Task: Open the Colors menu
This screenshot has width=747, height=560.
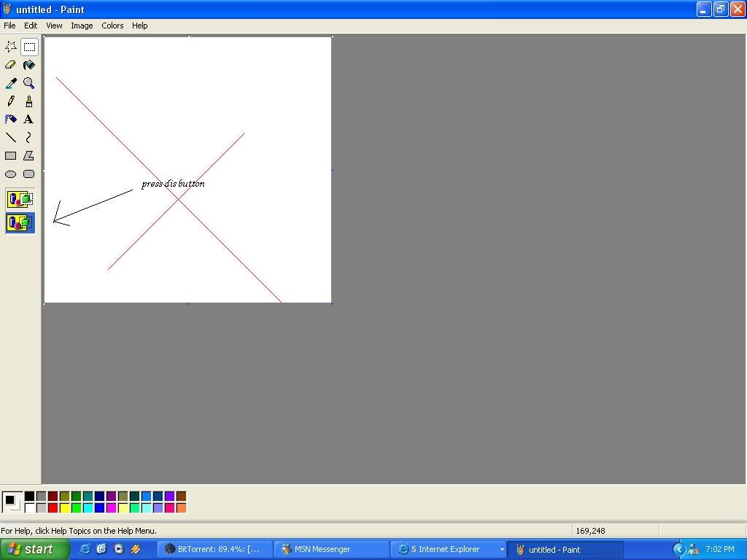Action: click(x=112, y=26)
